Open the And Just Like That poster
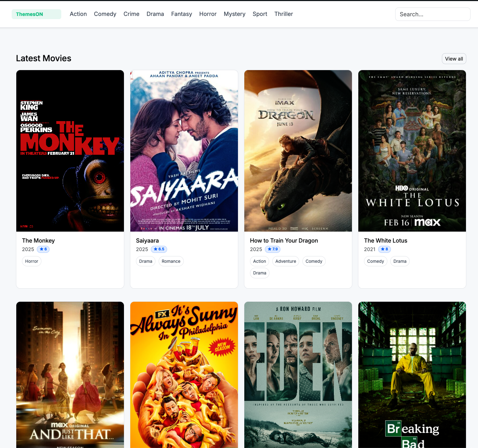This screenshot has height=448, width=478. (70, 375)
